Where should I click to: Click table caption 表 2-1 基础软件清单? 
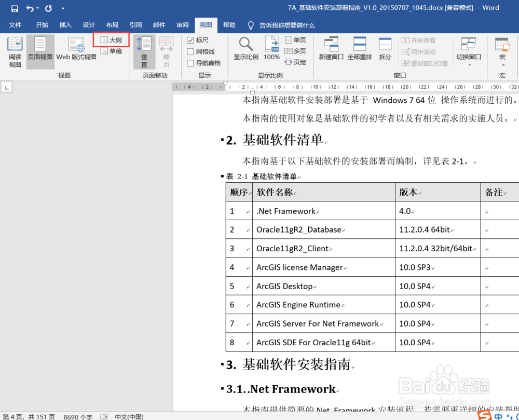(x=262, y=177)
